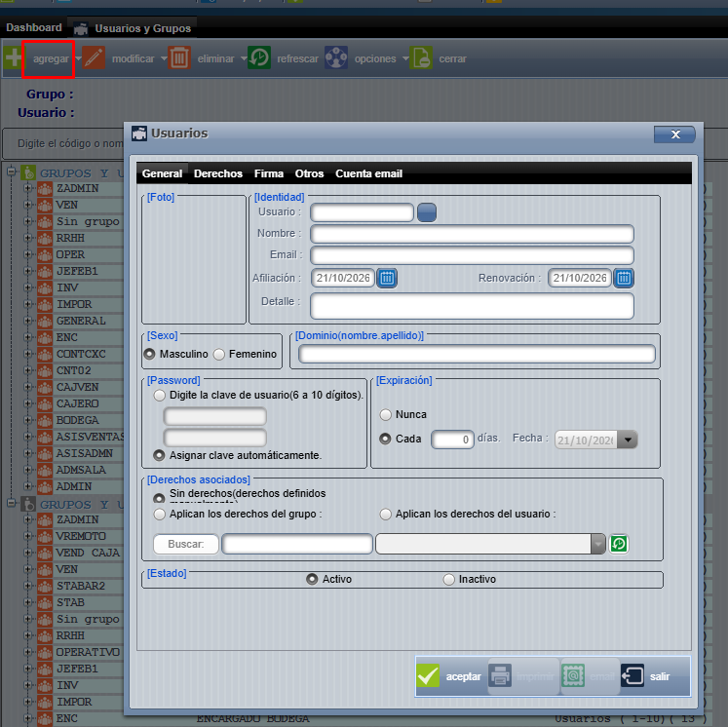Select Digite la clave de usuario option
The image size is (728, 727).
[x=159, y=396]
